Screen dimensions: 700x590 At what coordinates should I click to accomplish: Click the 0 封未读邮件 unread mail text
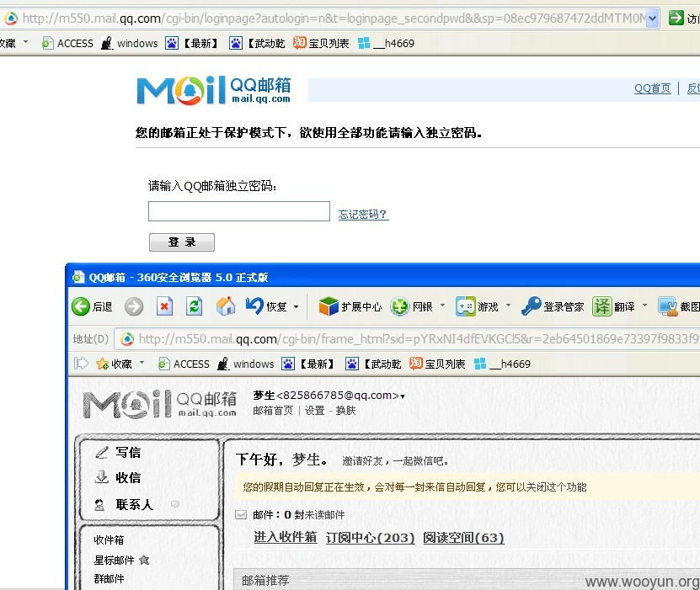click(314, 514)
